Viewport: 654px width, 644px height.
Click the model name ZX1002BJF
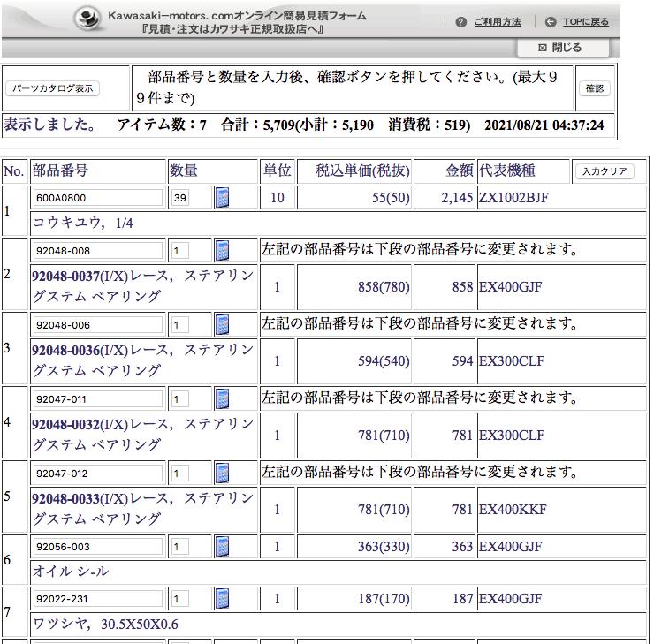tap(513, 197)
